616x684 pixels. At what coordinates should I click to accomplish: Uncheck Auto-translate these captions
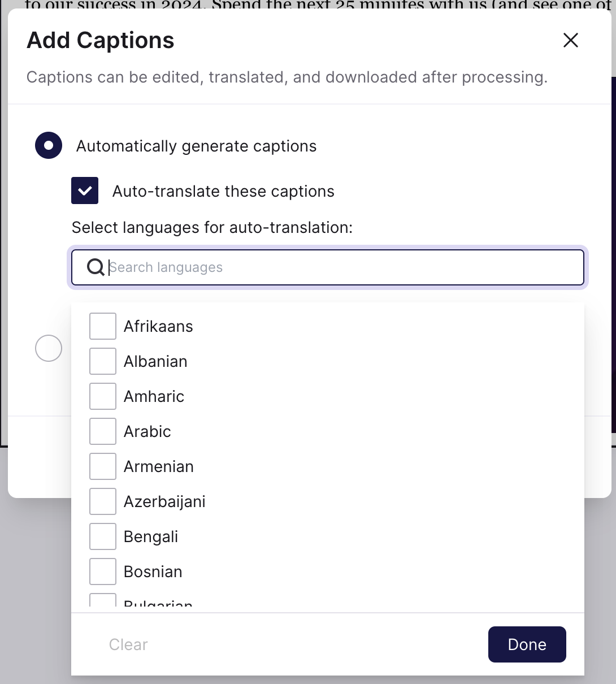coord(85,191)
